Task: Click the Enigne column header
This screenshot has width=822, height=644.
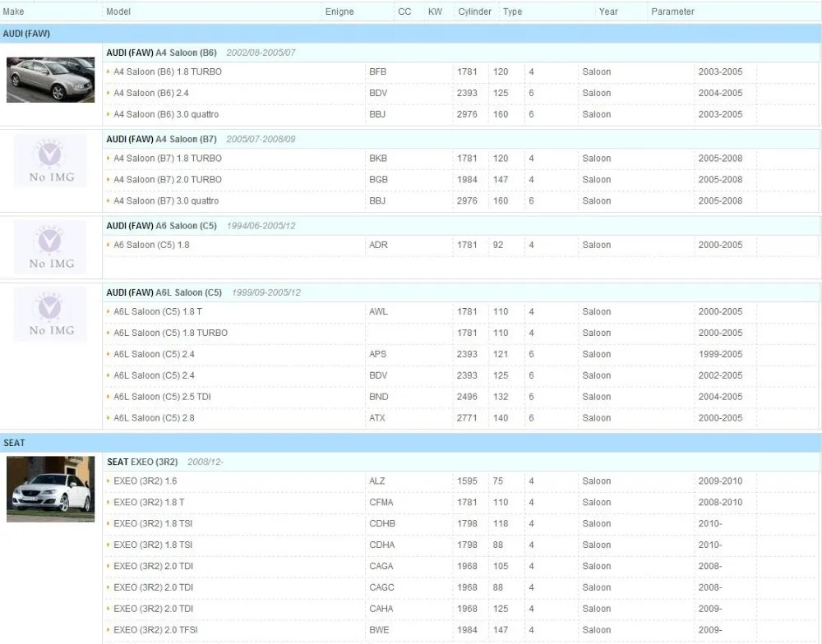Action: [339, 11]
